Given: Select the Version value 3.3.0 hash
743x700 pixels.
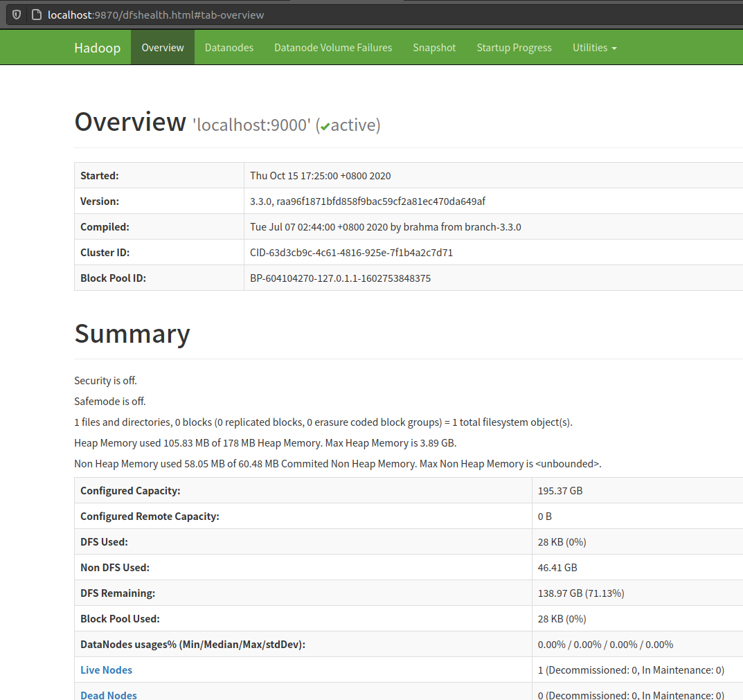Looking at the screenshot, I should [368, 201].
